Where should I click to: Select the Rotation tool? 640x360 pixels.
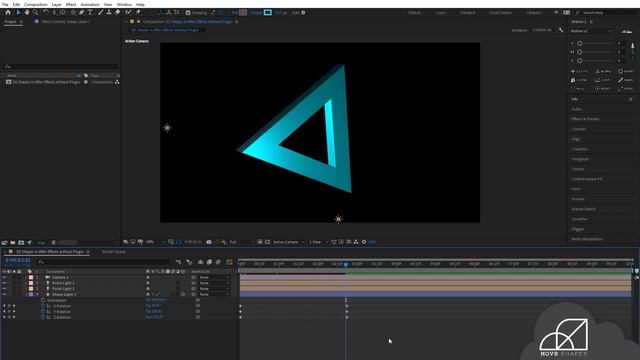(x=46, y=13)
